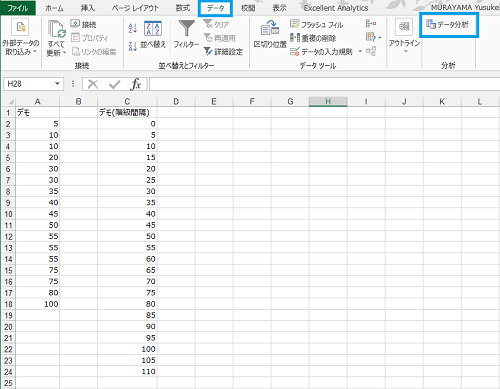500x389 pixels.
Task: Toggle the フィルター funnel button
Action: 186,35
